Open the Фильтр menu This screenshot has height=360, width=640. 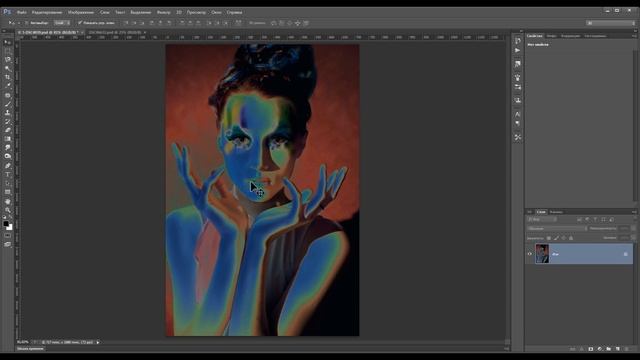pos(164,12)
